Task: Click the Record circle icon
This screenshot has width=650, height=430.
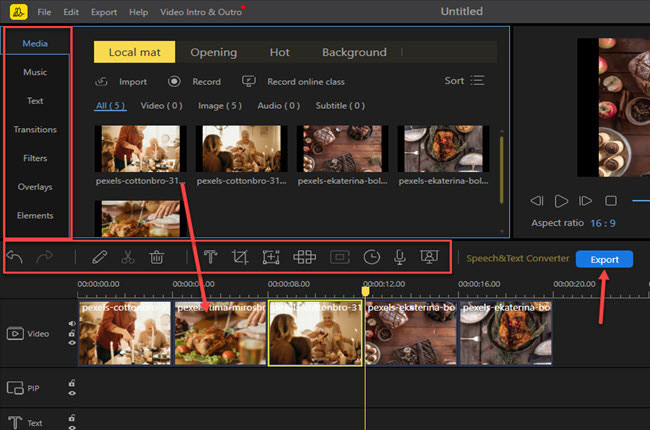Action: click(174, 81)
